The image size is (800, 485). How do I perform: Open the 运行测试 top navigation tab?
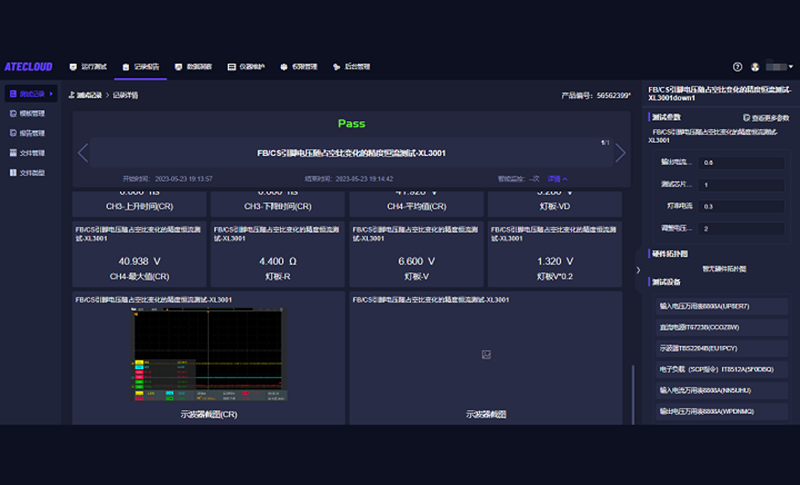[x=92, y=67]
